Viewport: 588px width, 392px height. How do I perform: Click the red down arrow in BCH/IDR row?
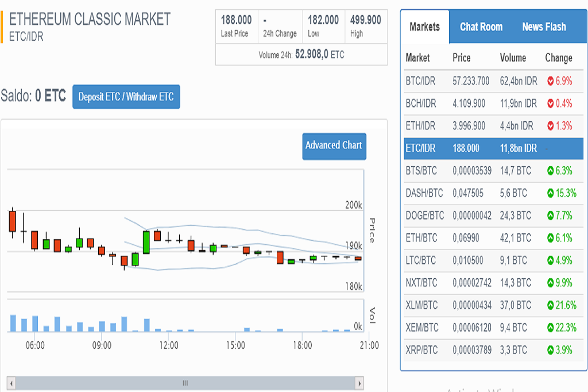[550, 103]
